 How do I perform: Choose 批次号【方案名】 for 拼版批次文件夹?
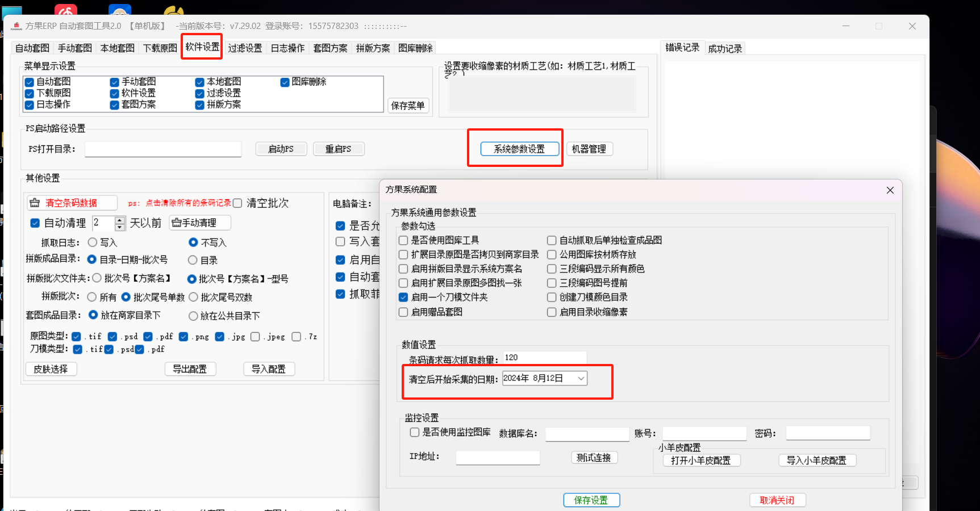click(x=97, y=278)
